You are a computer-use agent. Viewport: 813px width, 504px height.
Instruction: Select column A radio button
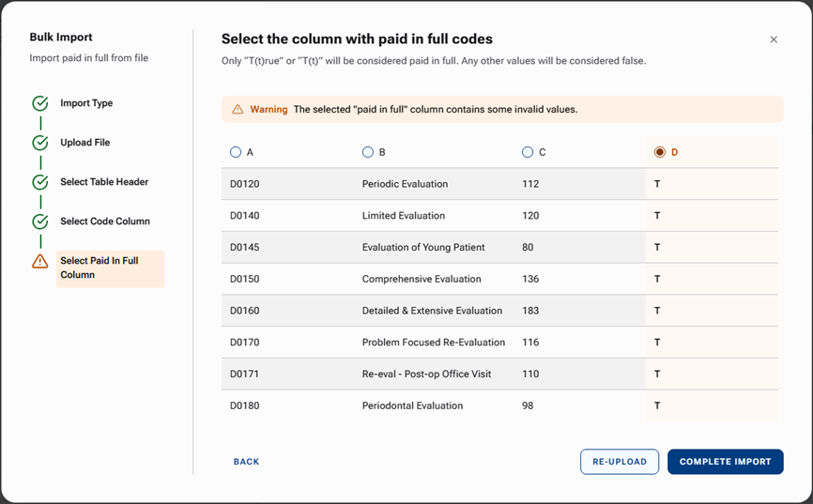click(x=236, y=152)
